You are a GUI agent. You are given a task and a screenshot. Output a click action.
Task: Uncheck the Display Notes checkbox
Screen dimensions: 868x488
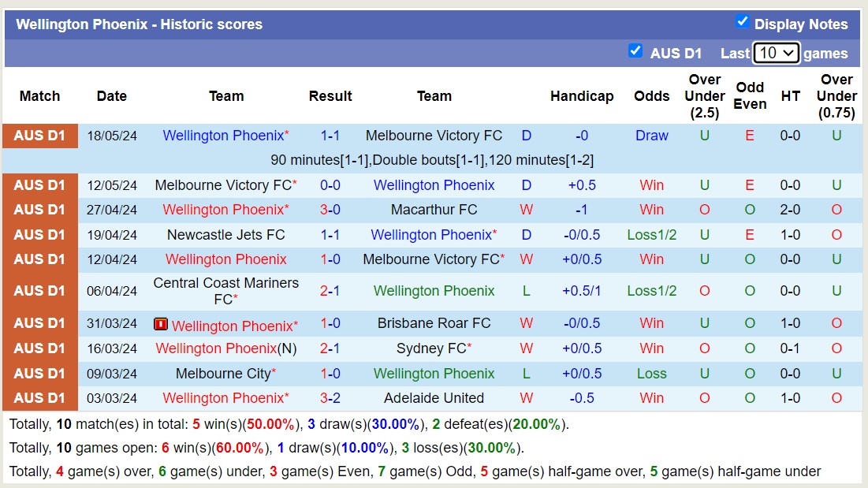point(742,22)
